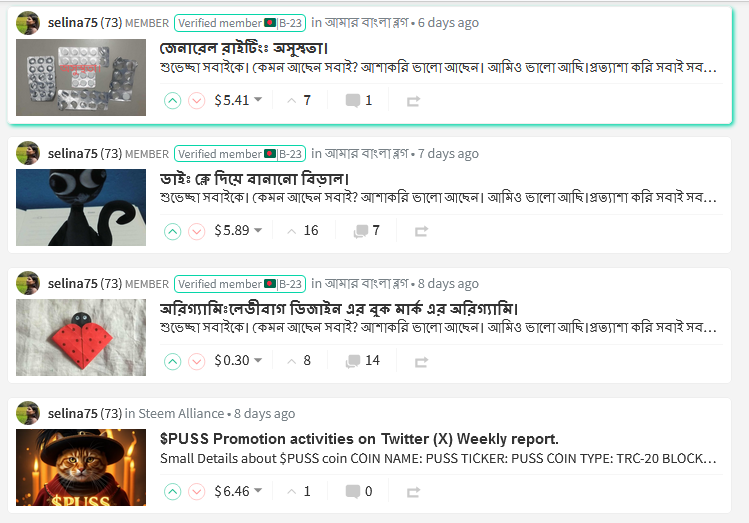The image size is (749, 523).
Task: Open the red ladybug origami thumbnail
Action: point(81,337)
